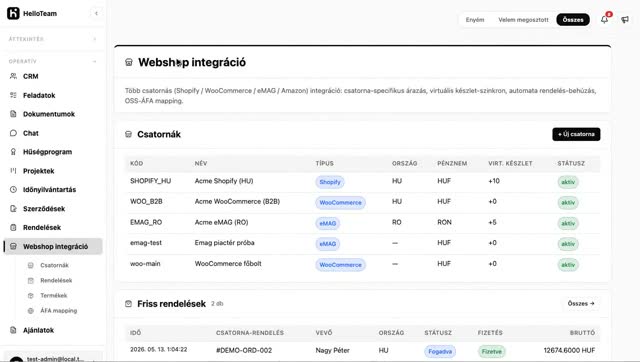Screen dimensions: 640x362
Task: Click the Virt. készlet column header
Action: click(x=510, y=163)
